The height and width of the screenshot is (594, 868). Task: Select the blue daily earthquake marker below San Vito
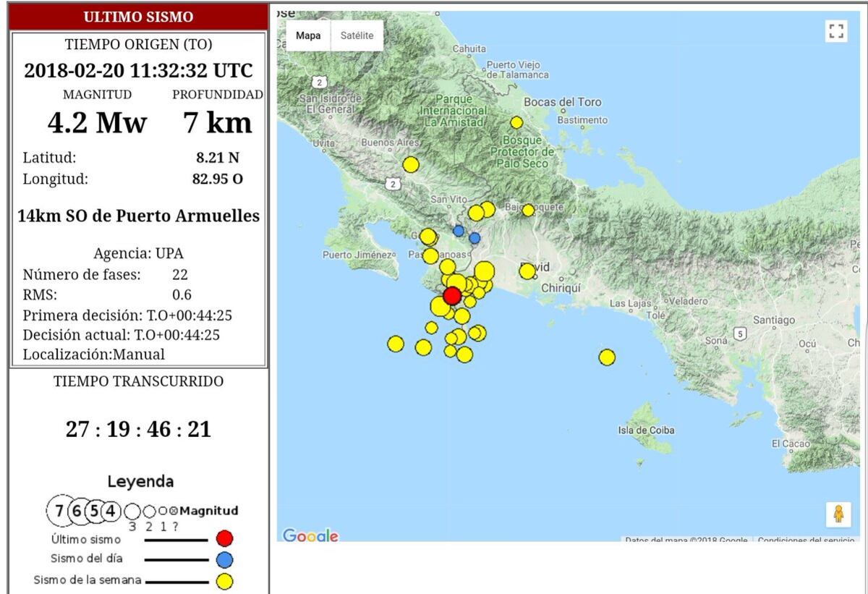coord(457,229)
